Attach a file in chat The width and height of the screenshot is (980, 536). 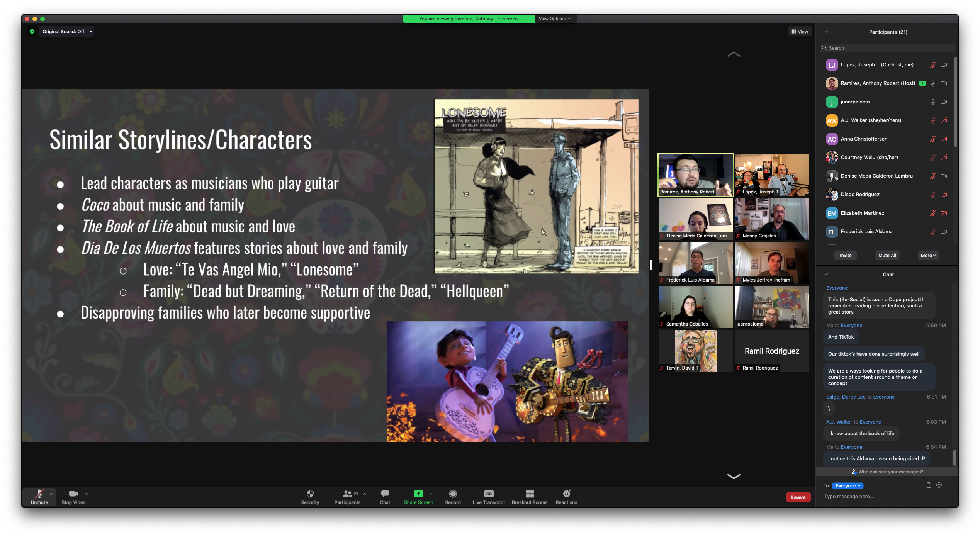point(929,485)
